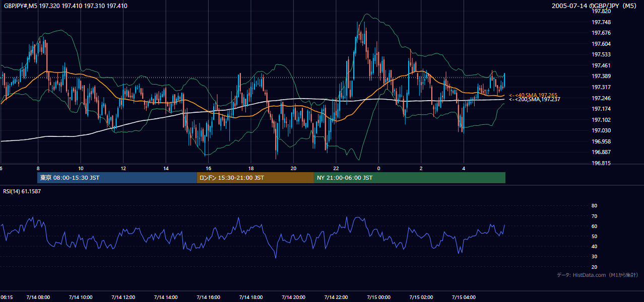Click hour label 8 under the price chart
This screenshot has height=302, width=644.
tap(38, 168)
